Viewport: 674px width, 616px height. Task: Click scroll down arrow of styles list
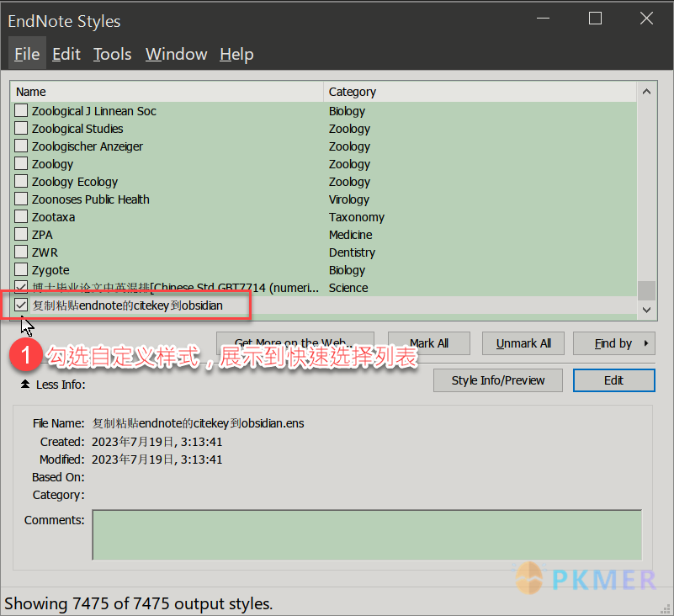tap(646, 310)
